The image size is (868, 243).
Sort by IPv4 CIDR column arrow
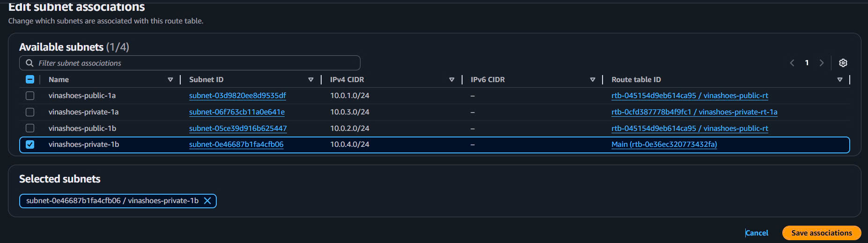coord(452,80)
